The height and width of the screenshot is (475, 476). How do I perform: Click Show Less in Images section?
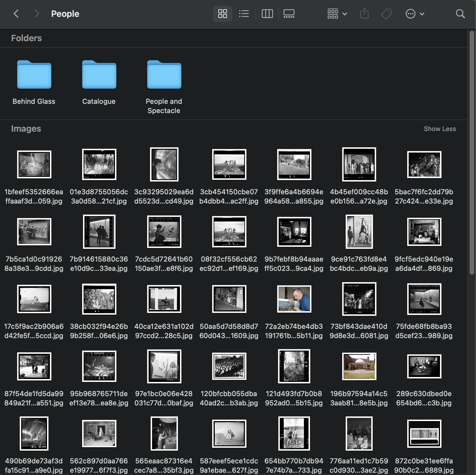439,129
